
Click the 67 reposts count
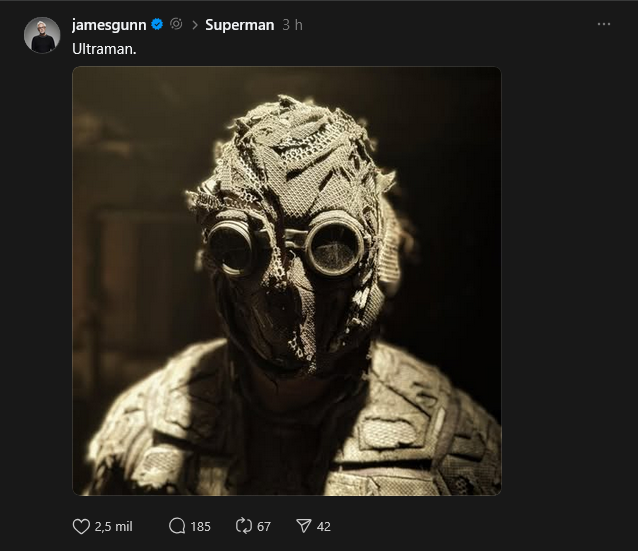(x=264, y=527)
